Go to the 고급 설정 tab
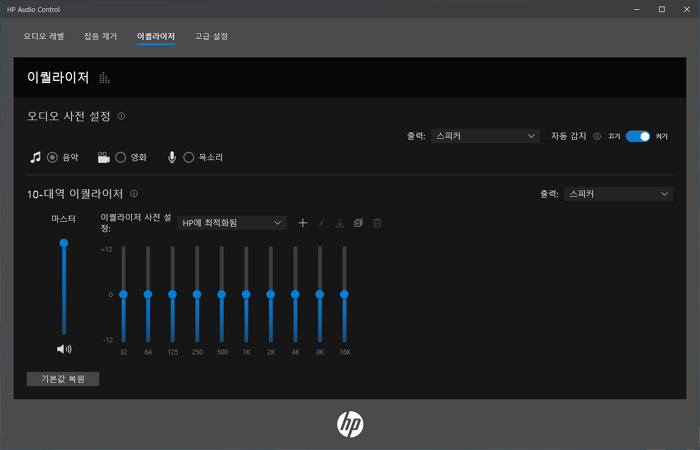Viewport: 700px width, 450px height. [x=211, y=36]
